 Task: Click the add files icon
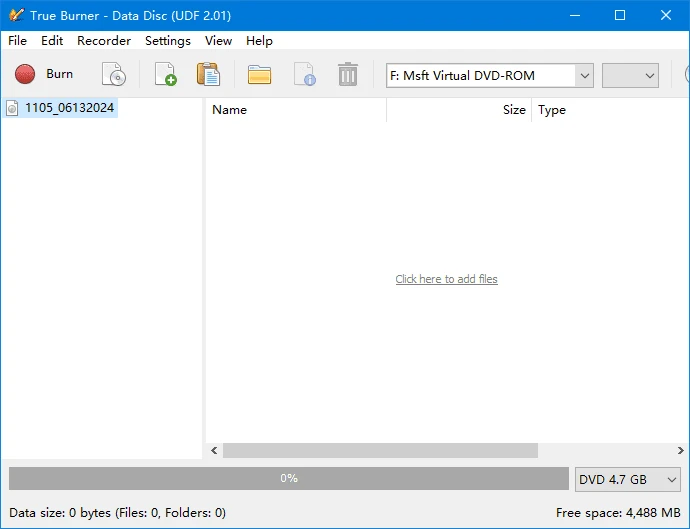click(165, 74)
